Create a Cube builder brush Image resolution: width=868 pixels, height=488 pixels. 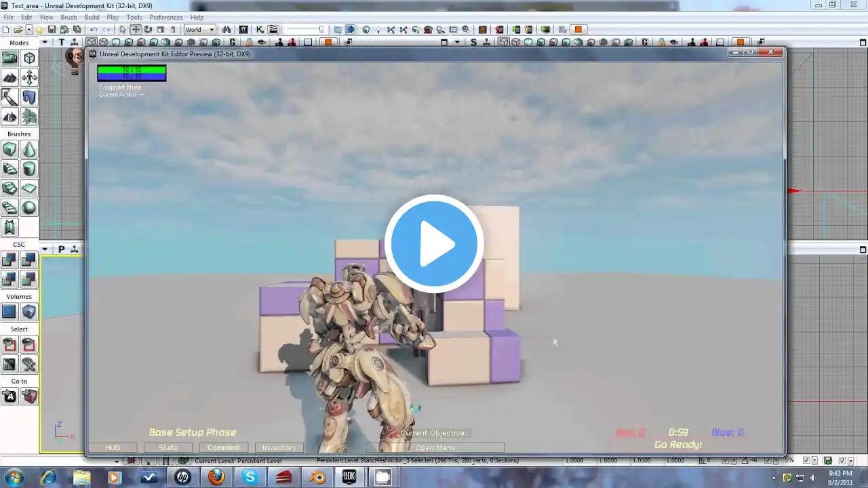9,149
